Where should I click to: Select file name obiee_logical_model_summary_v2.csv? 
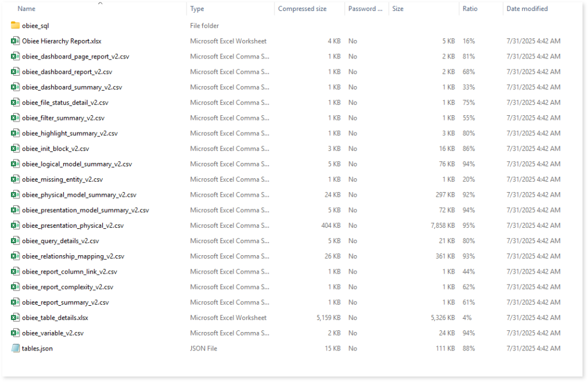tap(77, 164)
